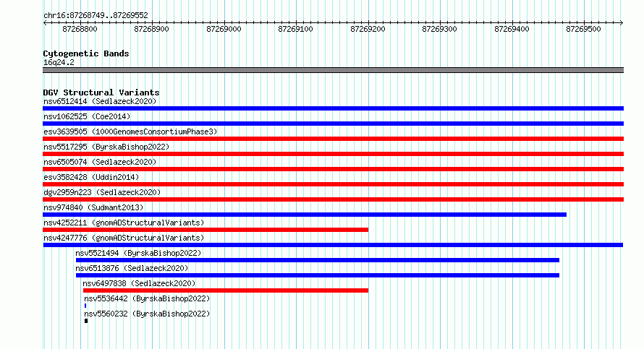Click the right arrowhead of the ruler
This screenshot has width=644, height=349.
coord(622,22)
